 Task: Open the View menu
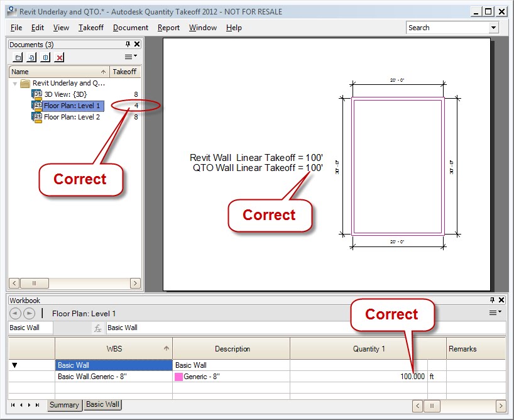(61, 28)
